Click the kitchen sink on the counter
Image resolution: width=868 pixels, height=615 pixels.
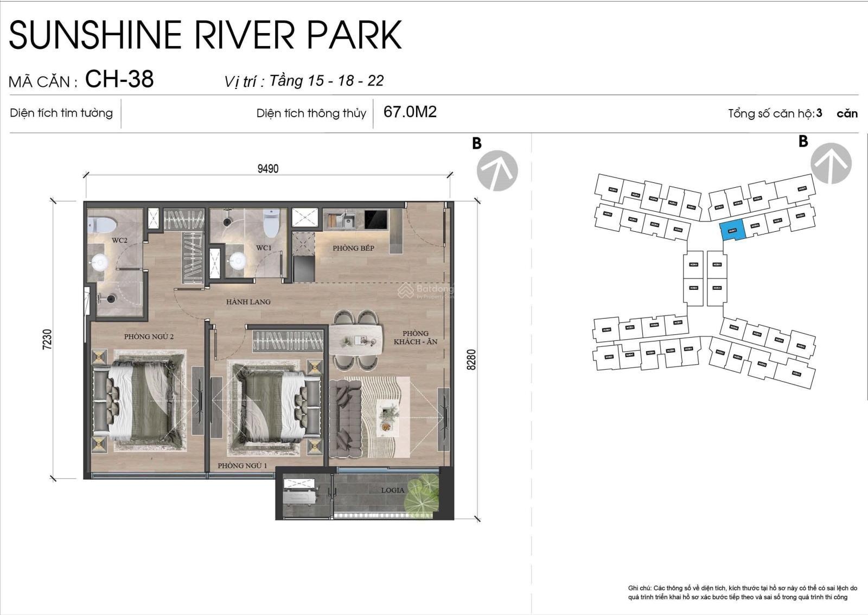click(x=341, y=220)
